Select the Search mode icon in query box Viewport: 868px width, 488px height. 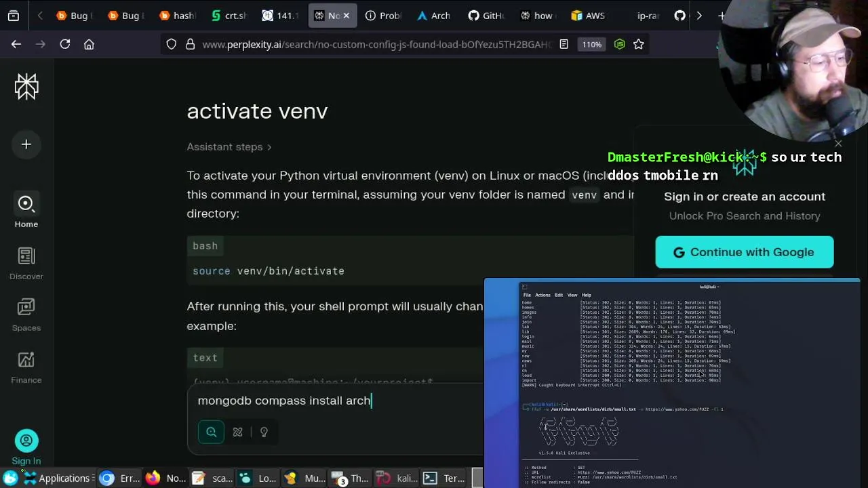212,432
